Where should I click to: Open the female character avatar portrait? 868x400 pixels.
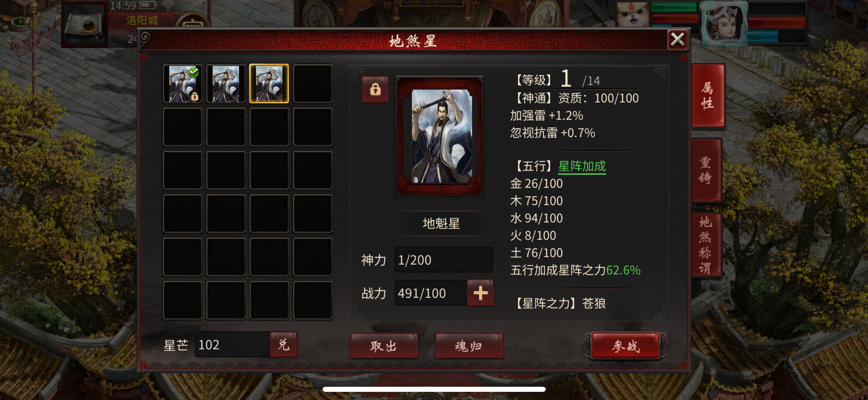pyautogui.click(x=723, y=23)
